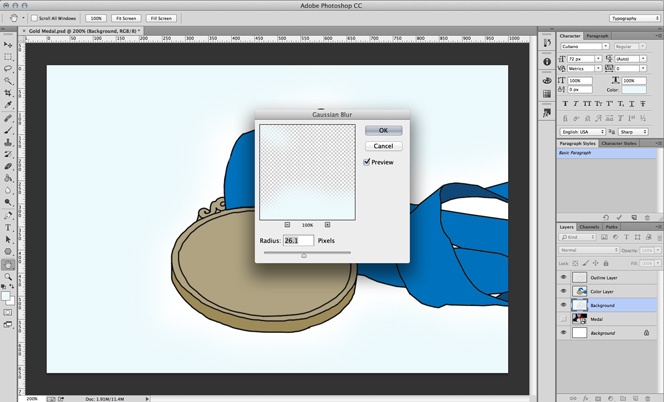Screen dimensions: 664x402
Task: Click Create new group folder icon
Action: [x=623, y=398]
